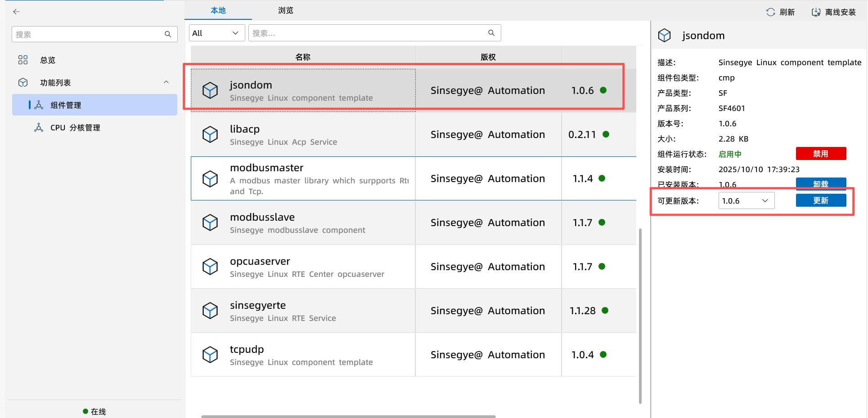This screenshot has height=418, width=868.
Task: Click the offline install icon
Action: tap(816, 12)
